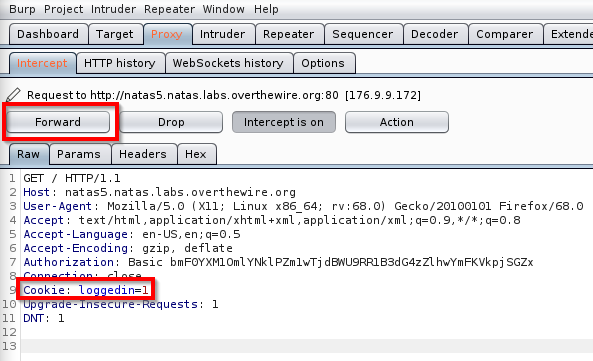593x361 pixels.
Task: Click the User-Agent header line
Action: 303,206
